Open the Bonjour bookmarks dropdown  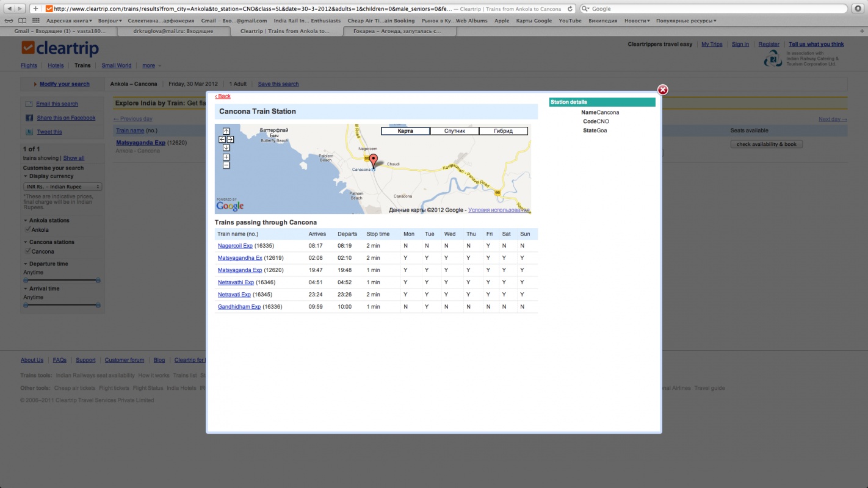[110, 21]
